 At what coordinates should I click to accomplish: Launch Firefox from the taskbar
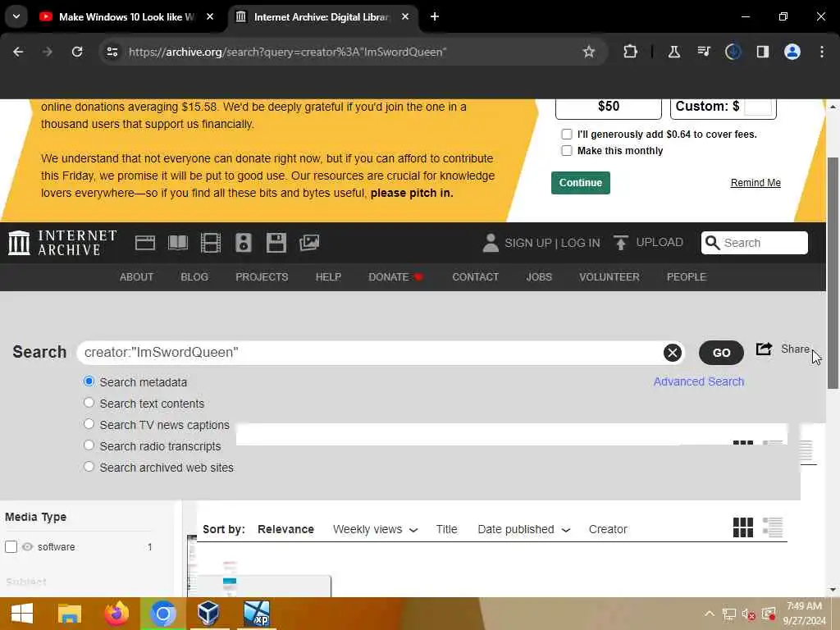coord(116,614)
